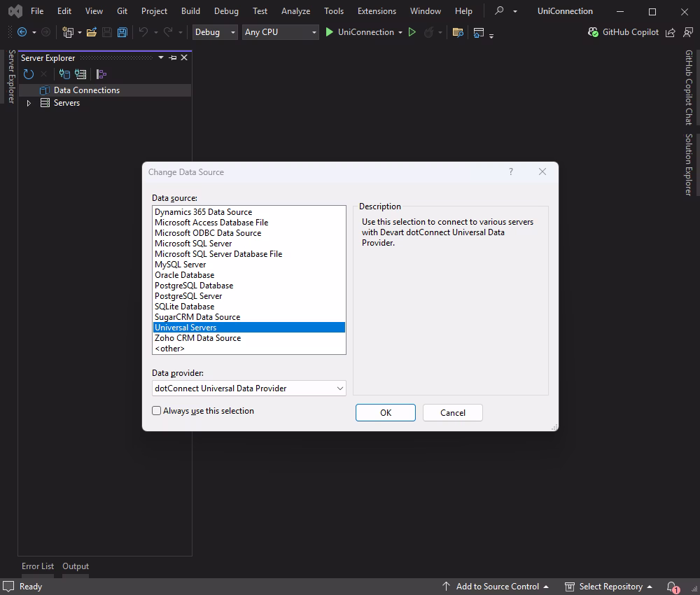Image resolution: width=700 pixels, height=595 pixels.
Task: Open the Debug configuration dropdown
Action: [x=215, y=32]
